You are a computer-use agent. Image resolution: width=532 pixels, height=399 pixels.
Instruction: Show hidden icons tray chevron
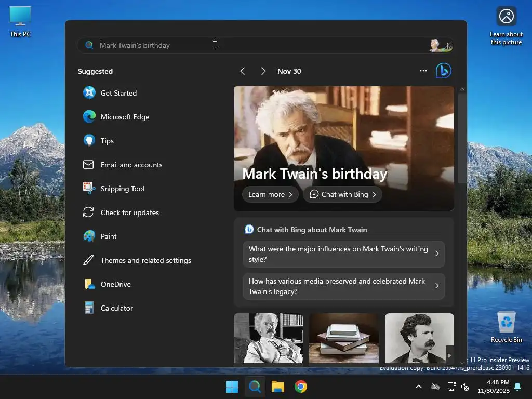tap(419, 387)
